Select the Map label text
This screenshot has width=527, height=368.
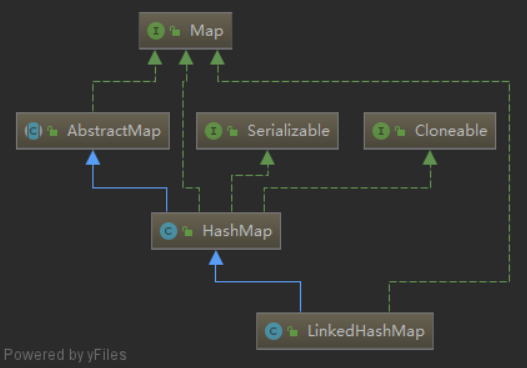point(207,31)
